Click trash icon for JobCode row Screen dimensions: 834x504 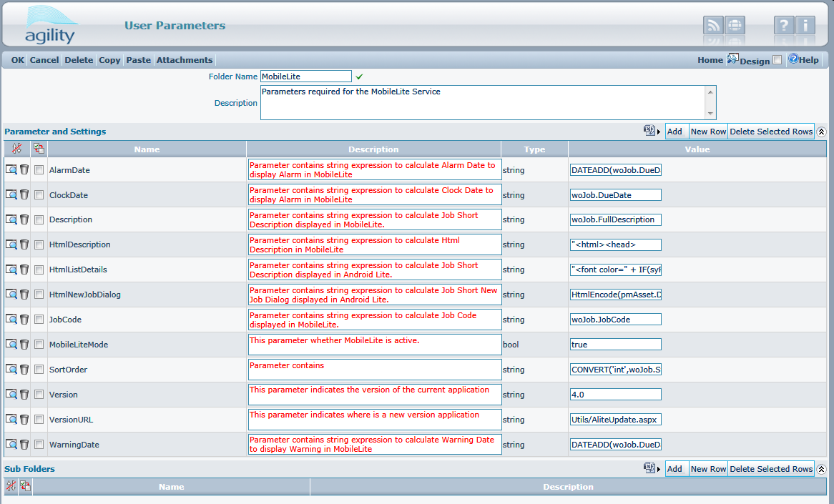(x=24, y=320)
